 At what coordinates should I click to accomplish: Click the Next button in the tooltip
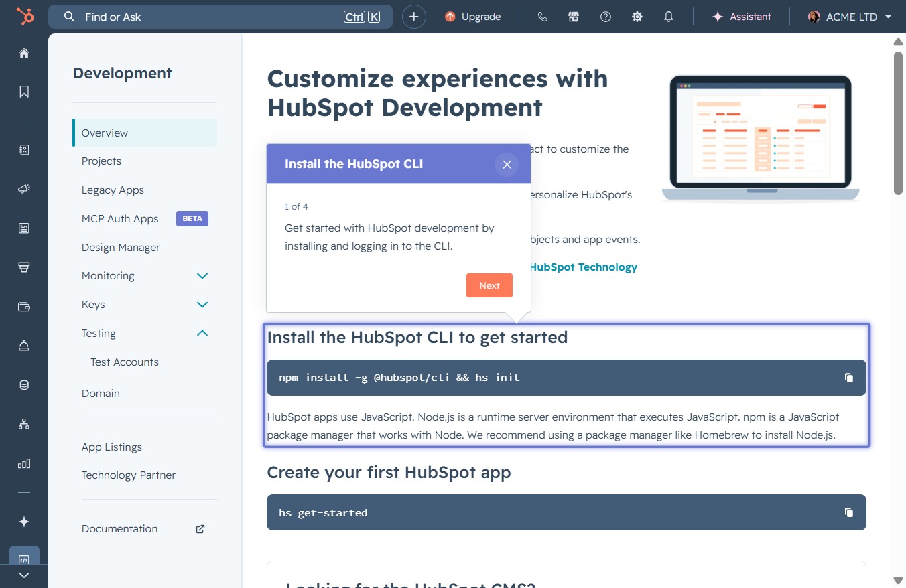coord(489,285)
